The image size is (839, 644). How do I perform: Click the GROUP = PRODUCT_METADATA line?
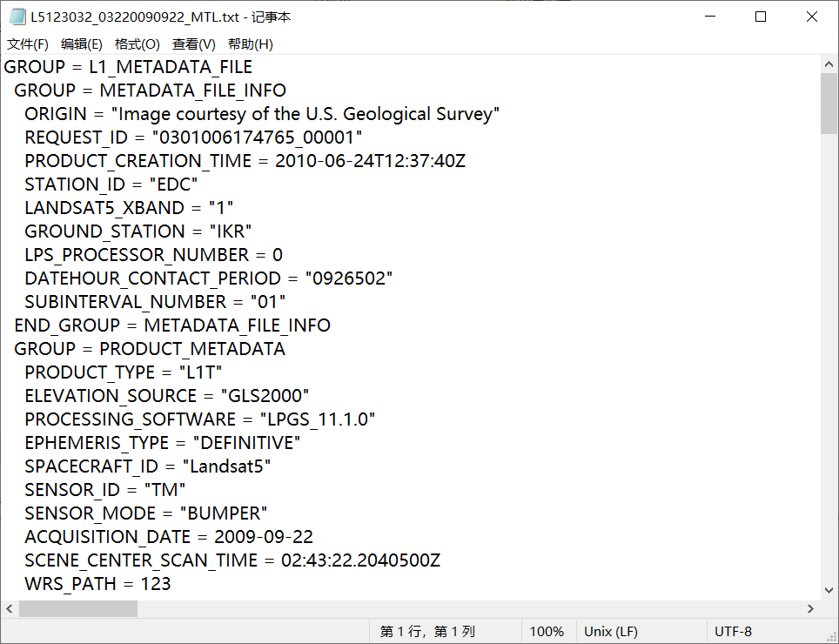point(150,349)
